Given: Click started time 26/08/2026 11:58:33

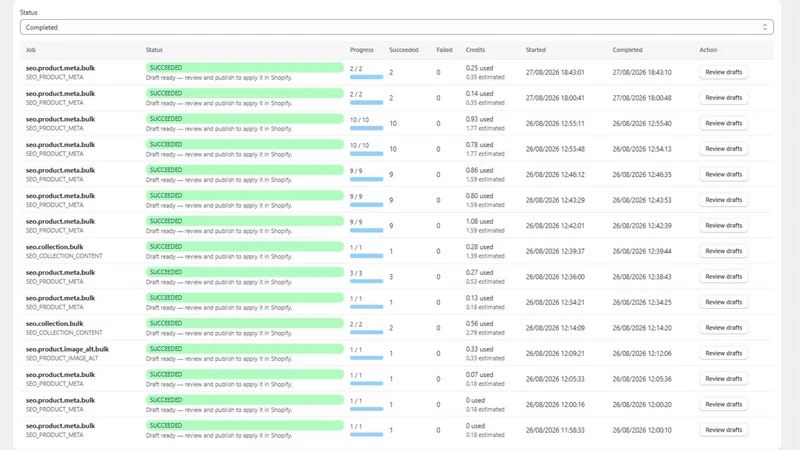Looking at the screenshot, I should 555,430.
